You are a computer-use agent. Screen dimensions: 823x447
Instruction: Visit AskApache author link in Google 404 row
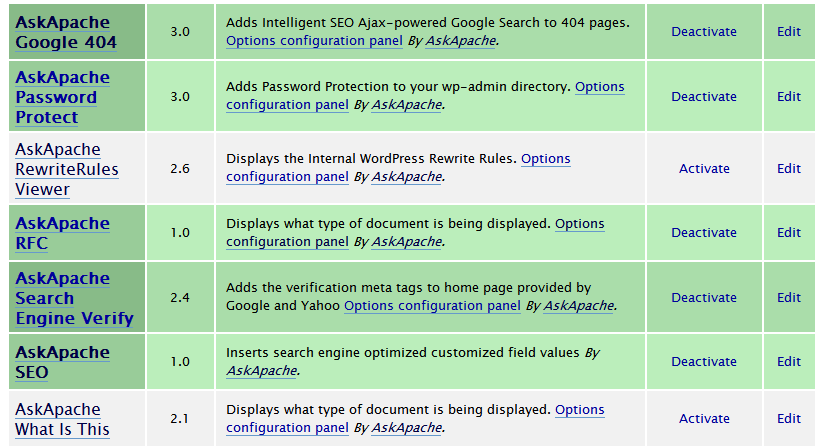460,41
